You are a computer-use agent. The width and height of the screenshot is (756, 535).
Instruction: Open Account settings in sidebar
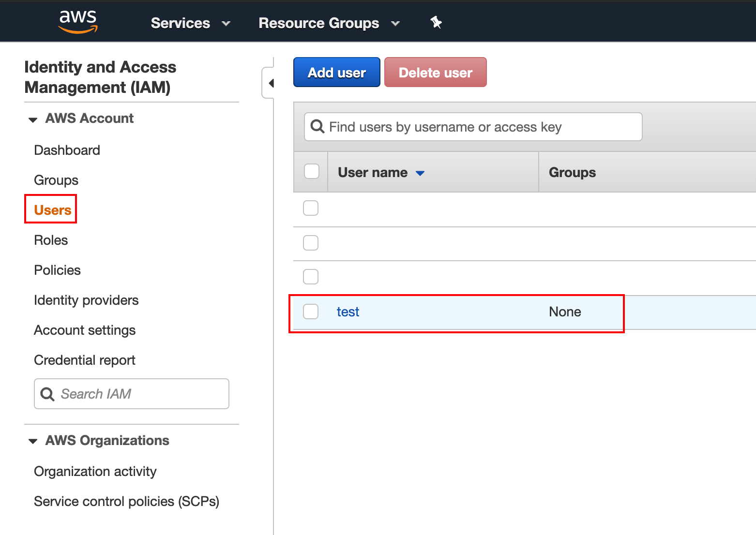(x=85, y=330)
